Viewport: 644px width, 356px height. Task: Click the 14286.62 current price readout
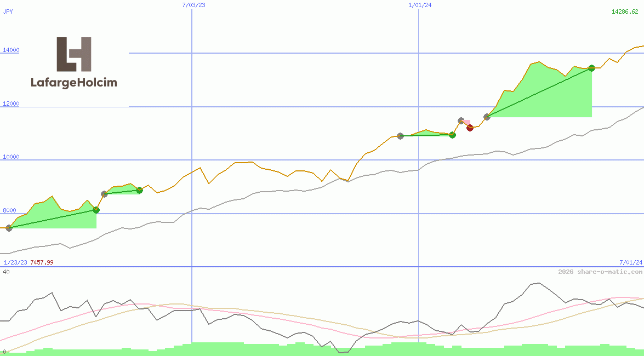[626, 11]
